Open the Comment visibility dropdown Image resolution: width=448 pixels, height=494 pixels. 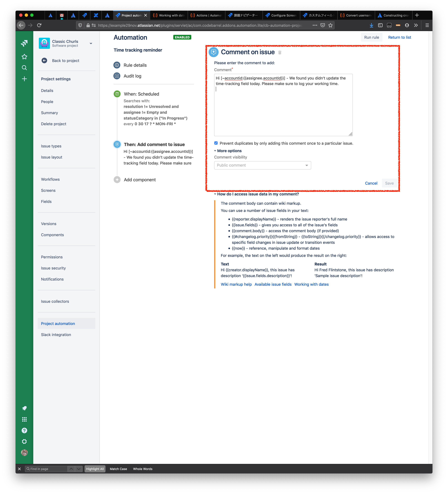point(262,165)
